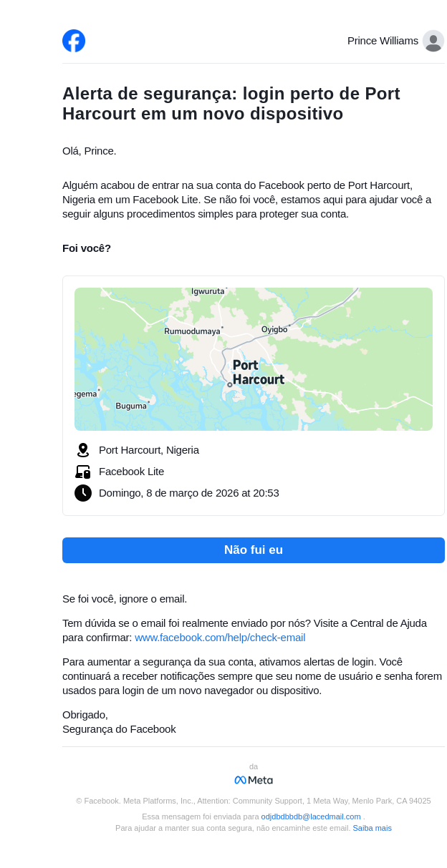Click the "Foi você?" question text
447x868 pixels.
pyautogui.click(x=87, y=248)
